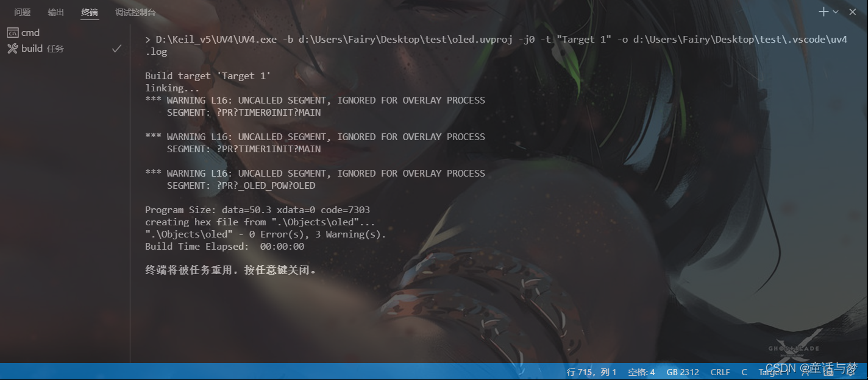Click the ?PR?TIMER1INIT?MAIN segment text
Viewport: 868px width, 380px height.
coord(269,149)
